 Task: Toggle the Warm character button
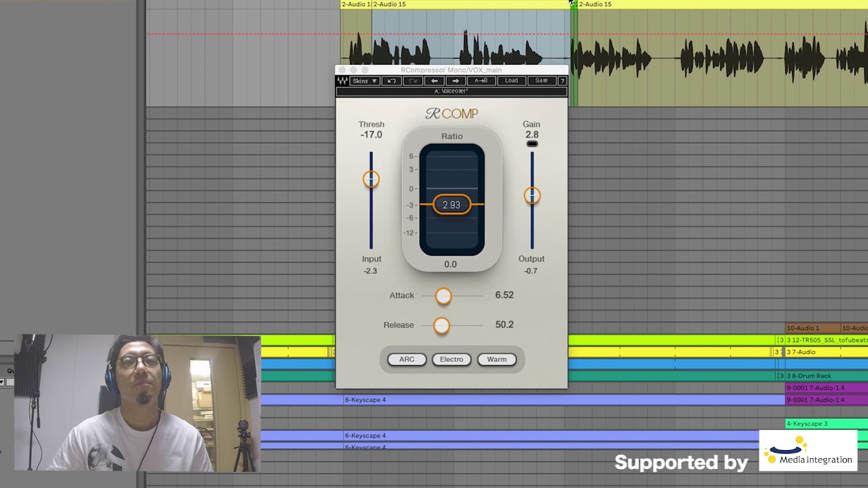click(x=496, y=359)
